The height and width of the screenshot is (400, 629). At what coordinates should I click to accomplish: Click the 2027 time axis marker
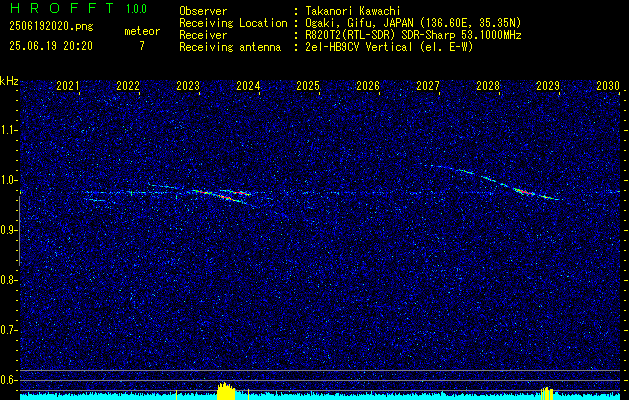coord(428,86)
